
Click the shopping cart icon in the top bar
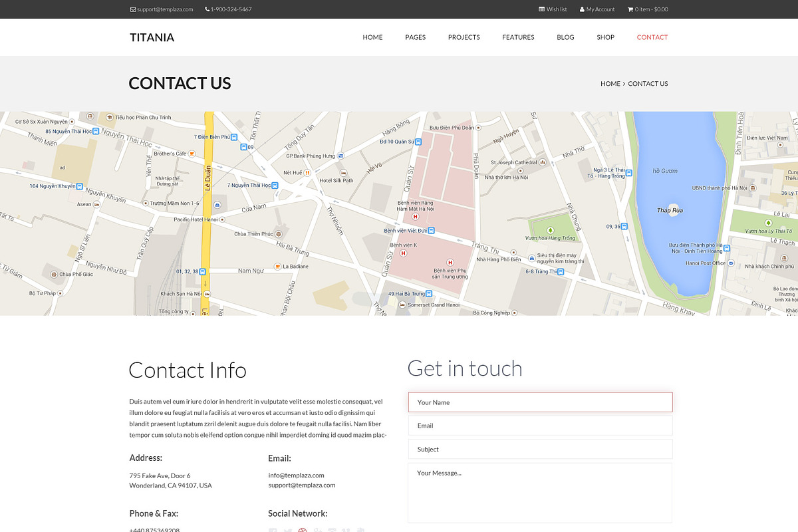pos(630,9)
